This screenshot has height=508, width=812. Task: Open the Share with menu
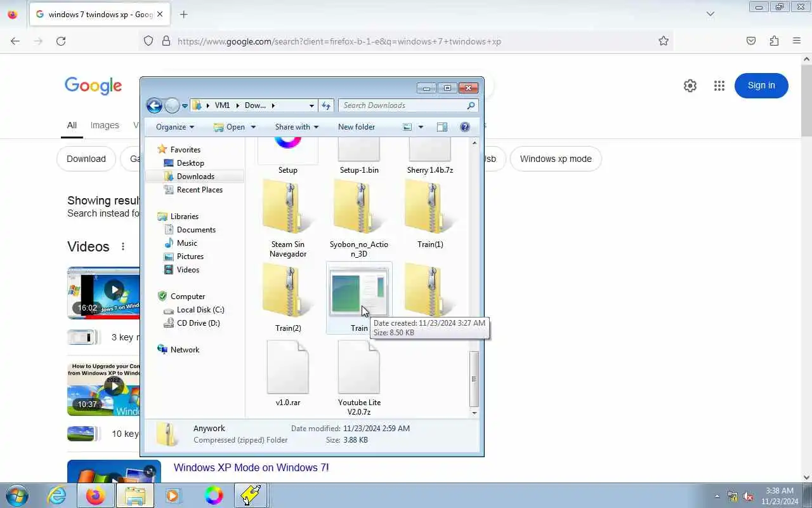click(x=297, y=127)
